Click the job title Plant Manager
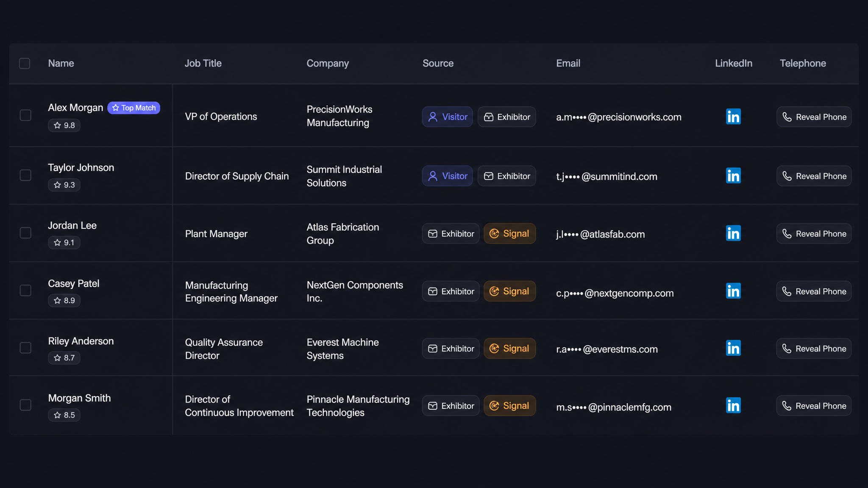Image resolution: width=868 pixels, height=488 pixels. 216,234
